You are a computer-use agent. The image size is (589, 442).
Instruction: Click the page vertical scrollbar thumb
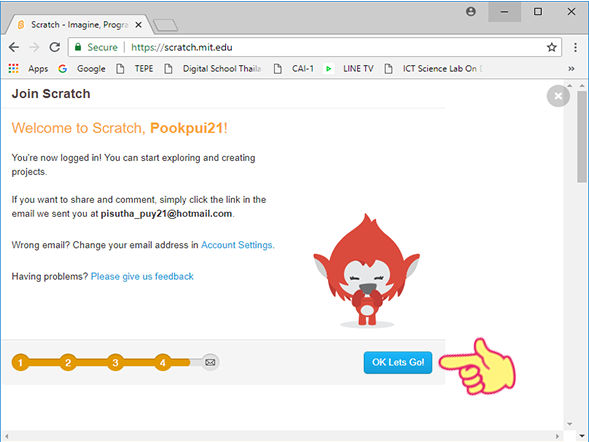pyautogui.click(x=582, y=137)
